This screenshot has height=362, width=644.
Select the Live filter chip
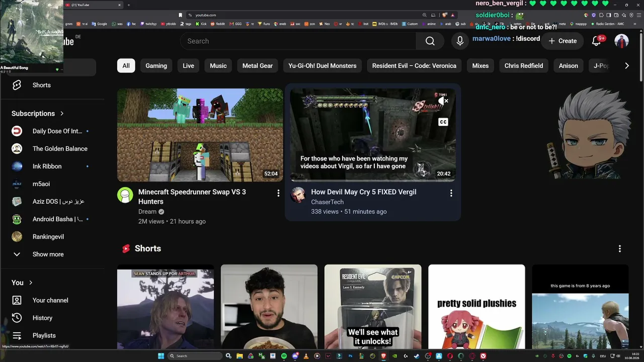point(188,66)
